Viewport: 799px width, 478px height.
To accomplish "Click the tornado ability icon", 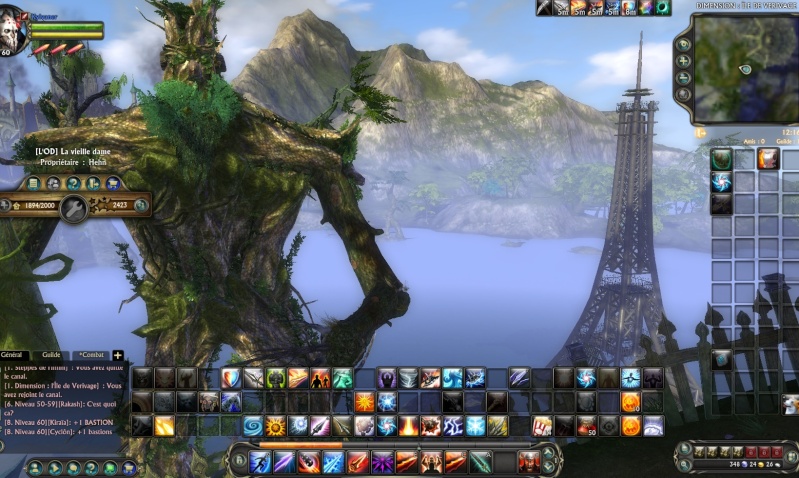I will (x=408, y=378).
